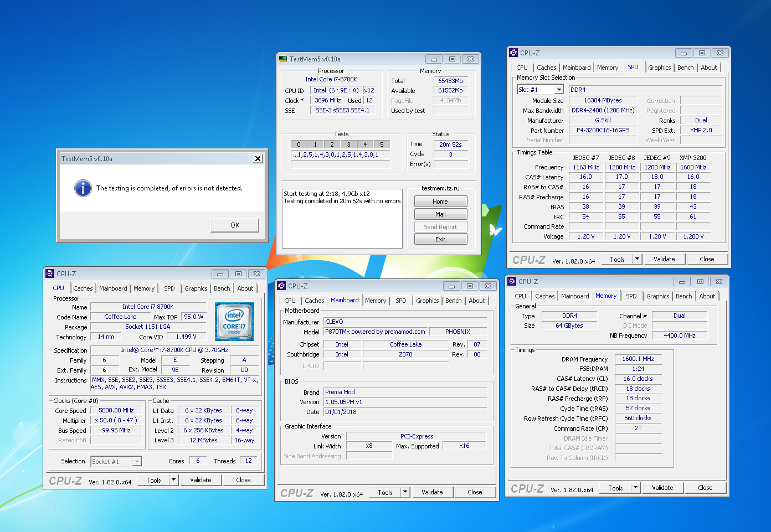Switch to Caches tab in CPU window
Screen dimensions: 771x532
pos(83,288)
